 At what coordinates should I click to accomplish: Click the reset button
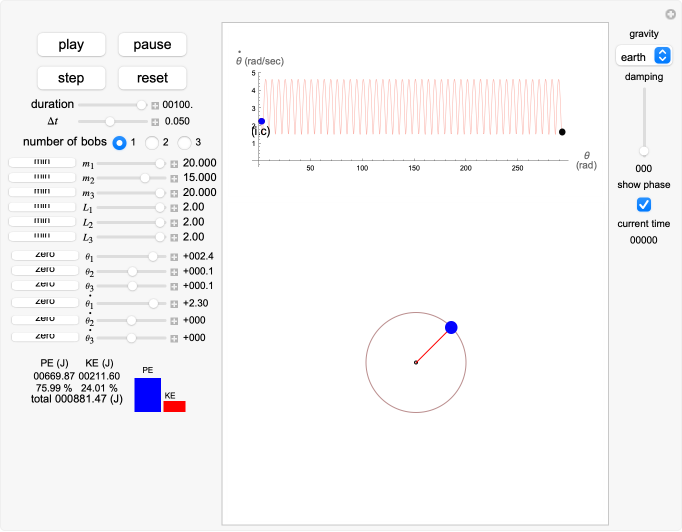tap(152, 78)
